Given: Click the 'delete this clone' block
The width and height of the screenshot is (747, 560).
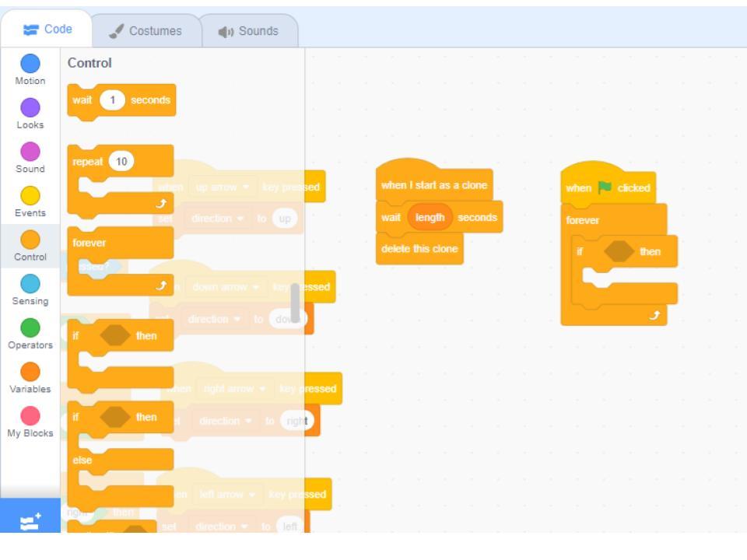Looking at the screenshot, I should coord(419,249).
